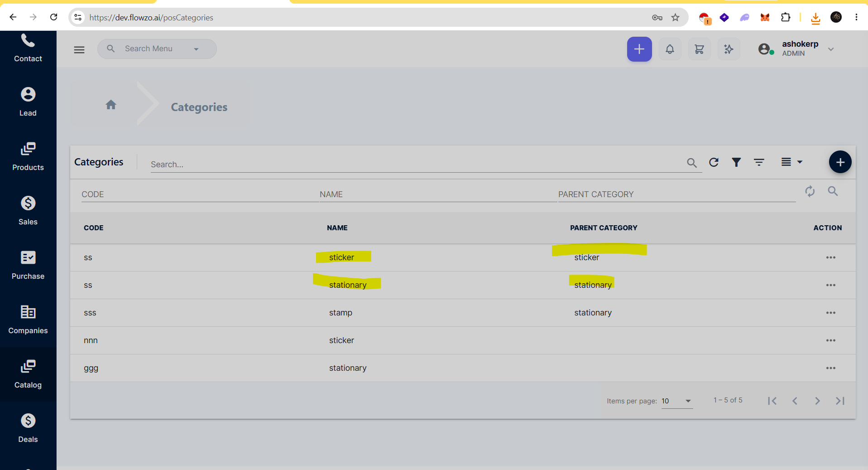Click the home breadcrumb icon
Viewport: 868px width, 470px height.
tap(111, 105)
